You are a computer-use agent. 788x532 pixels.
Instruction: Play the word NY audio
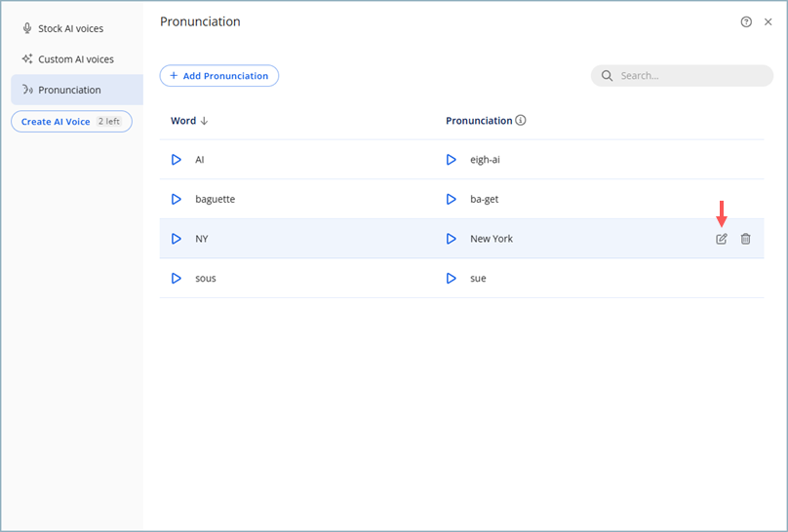177,239
